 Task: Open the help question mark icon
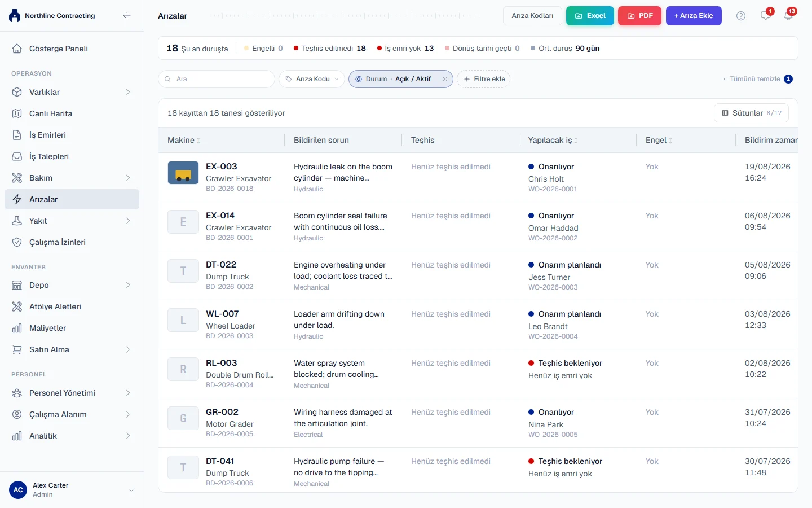(741, 16)
